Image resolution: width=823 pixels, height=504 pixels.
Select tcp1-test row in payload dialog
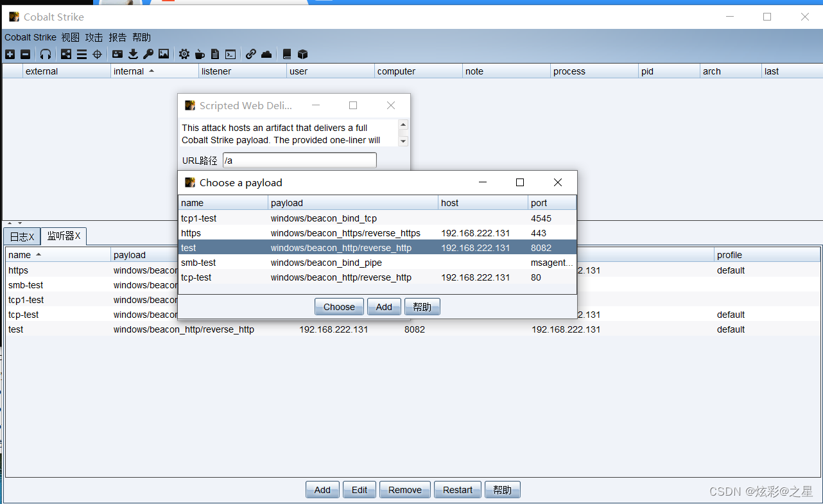click(377, 218)
